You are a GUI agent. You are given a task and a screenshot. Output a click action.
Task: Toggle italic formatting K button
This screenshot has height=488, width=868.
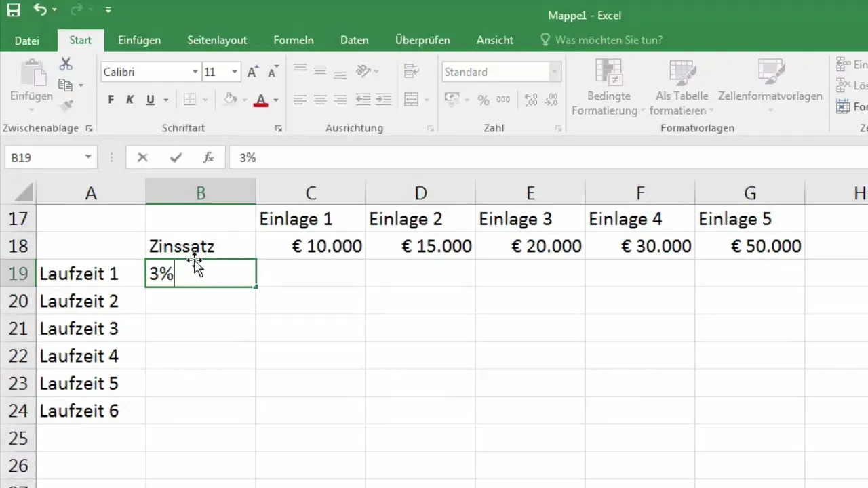click(130, 100)
